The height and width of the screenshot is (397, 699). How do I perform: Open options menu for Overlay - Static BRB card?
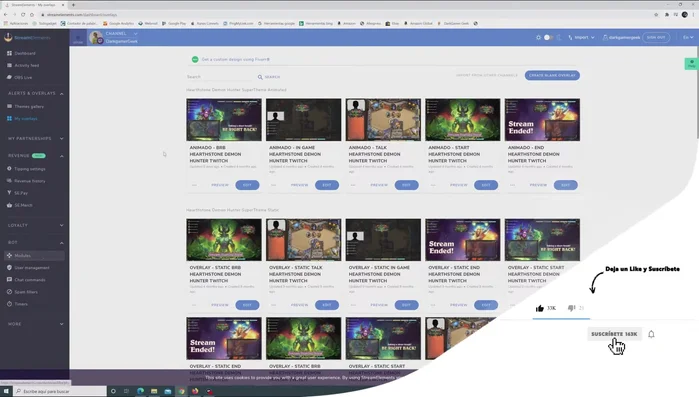pos(194,305)
